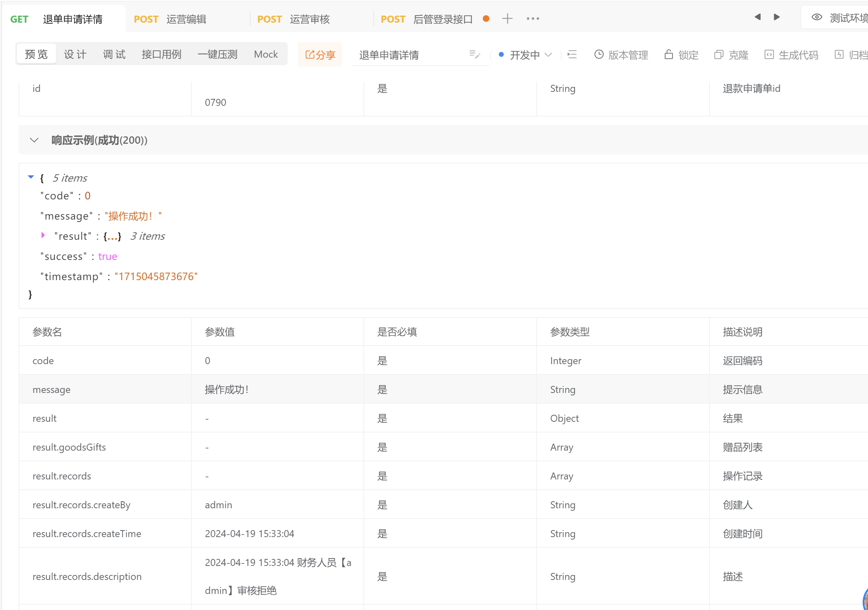868x610 pixels.
Task: Select the 预览 view tab
Action: [36, 54]
